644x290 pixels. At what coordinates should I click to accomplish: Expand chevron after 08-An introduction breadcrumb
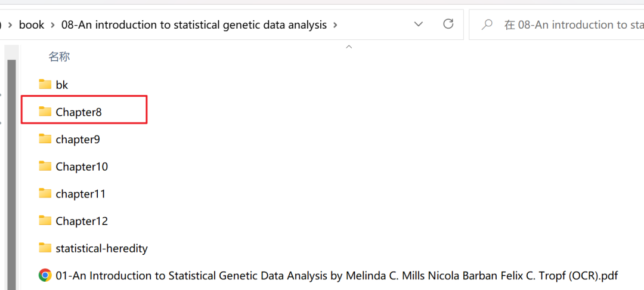click(x=335, y=25)
